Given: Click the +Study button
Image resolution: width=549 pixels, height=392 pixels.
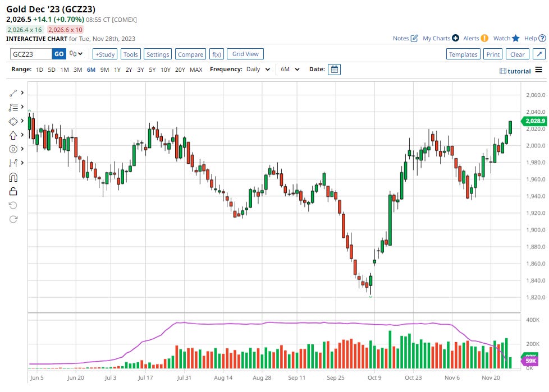Looking at the screenshot, I should pos(104,54).
